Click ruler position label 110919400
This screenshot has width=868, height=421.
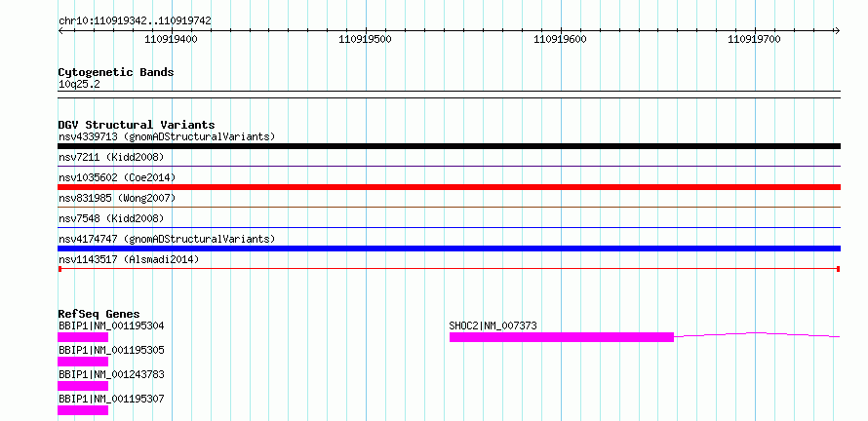(x=171, y=39)
